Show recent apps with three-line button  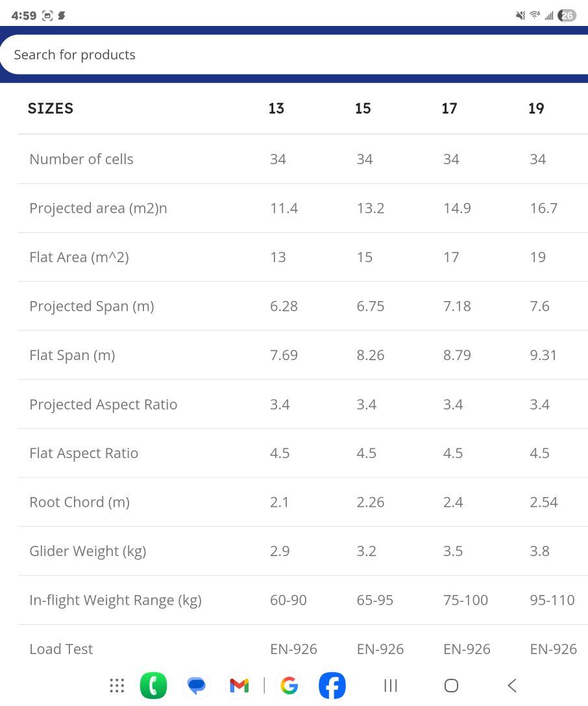pos(390,685)
